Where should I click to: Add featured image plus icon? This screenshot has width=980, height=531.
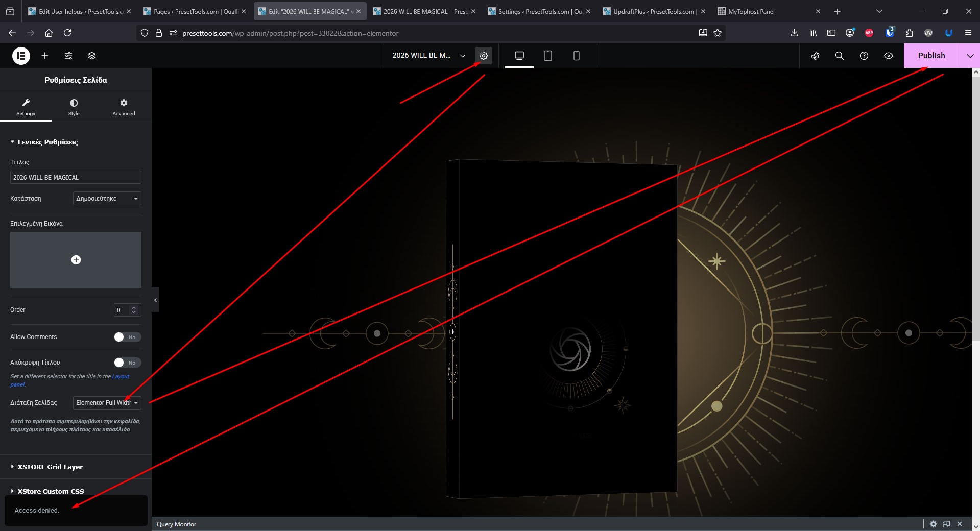coord(76,260)
